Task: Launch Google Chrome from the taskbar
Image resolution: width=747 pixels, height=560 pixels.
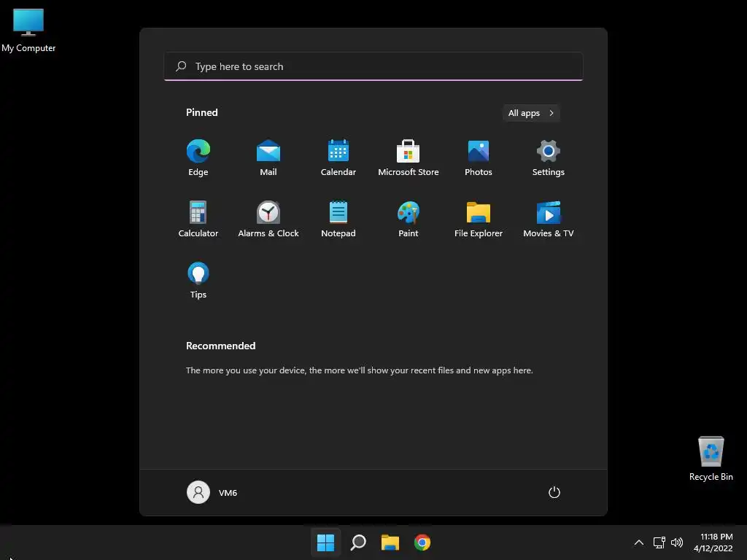Action: click(x=422, y=542)
